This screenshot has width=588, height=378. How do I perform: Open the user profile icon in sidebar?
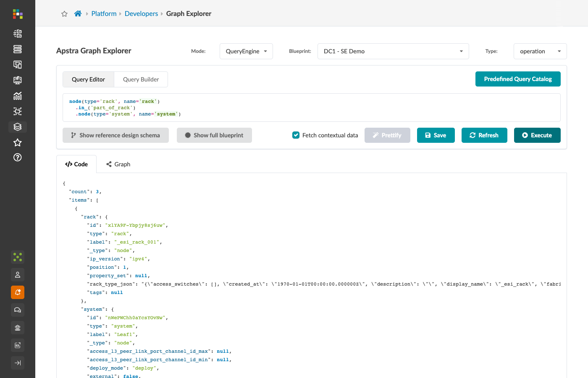(18, 275)
